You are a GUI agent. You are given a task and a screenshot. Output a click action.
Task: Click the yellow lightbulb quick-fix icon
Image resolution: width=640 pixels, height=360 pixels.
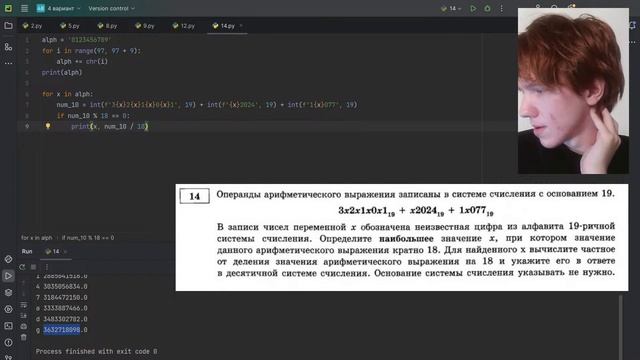(x=48, y=126)
